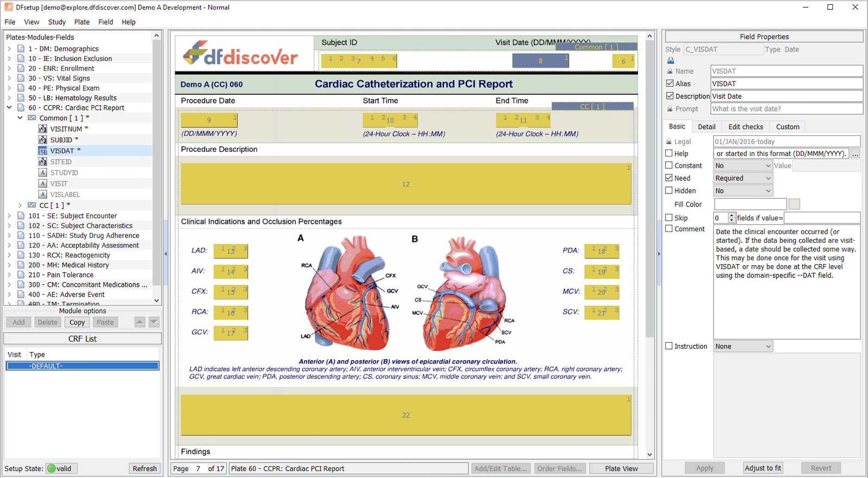
Task: Click the STUDYID text field icon
Action: click(43, 173)
